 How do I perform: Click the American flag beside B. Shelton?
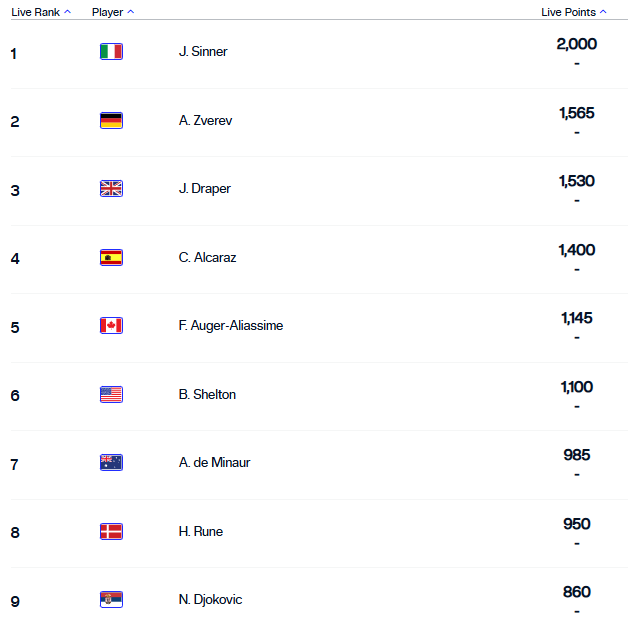pos(111,394)
